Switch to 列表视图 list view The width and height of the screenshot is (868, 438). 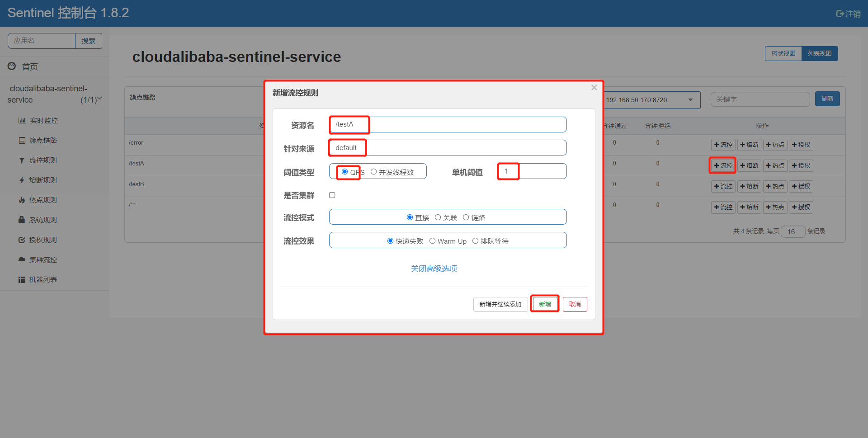pos(820,53)
